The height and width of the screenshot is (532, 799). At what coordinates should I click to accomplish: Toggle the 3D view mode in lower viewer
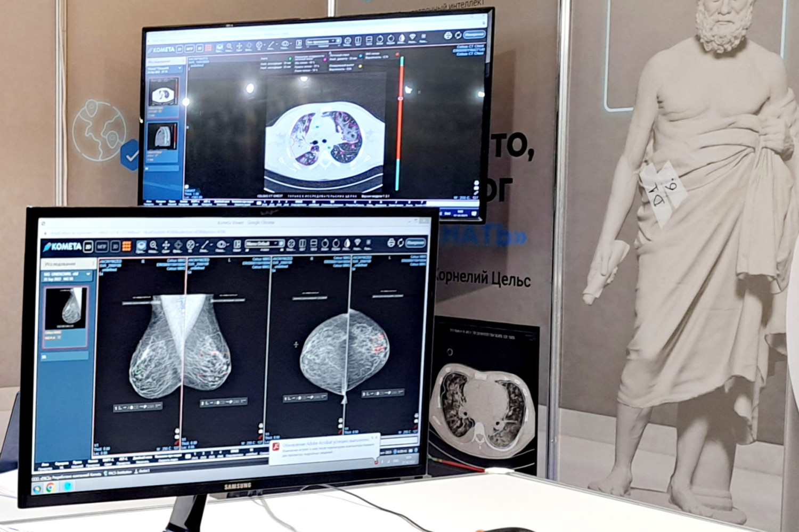pyautogui.click(x=115, y=247)
